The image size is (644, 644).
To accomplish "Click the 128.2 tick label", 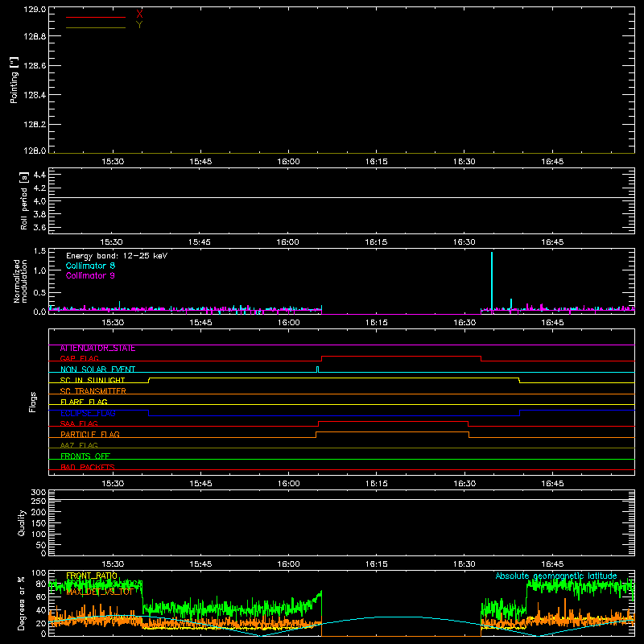I will click(x=35, y=125).
